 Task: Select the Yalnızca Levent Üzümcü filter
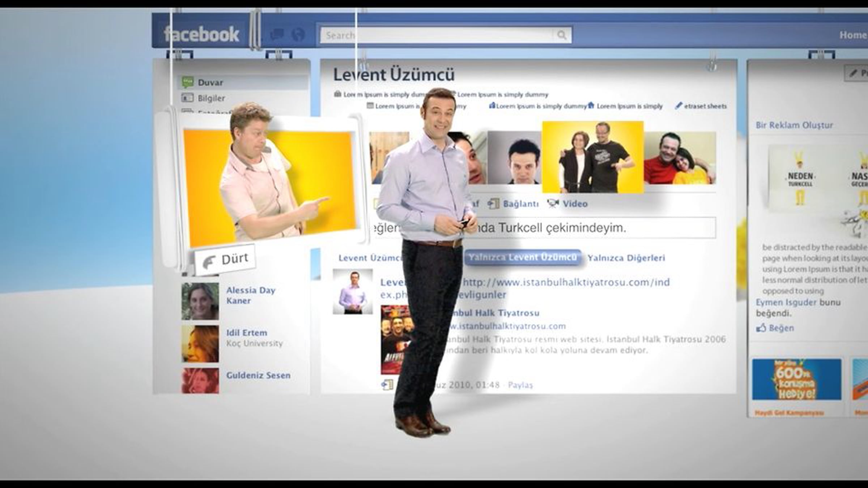tap(522, 257)
